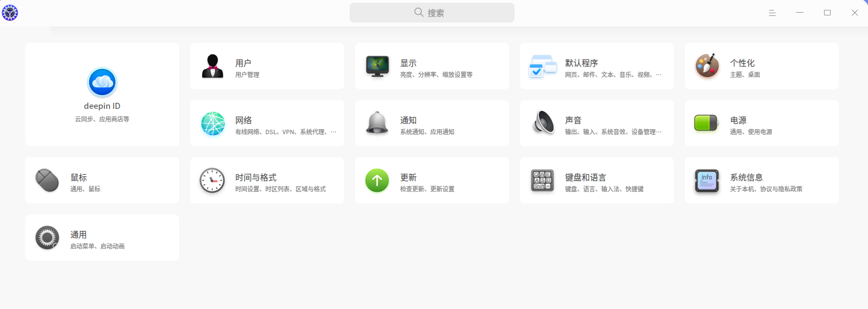Click the 更新 green arrow icon
Screen dimensions: 868x309
click(x=377, y=180)
